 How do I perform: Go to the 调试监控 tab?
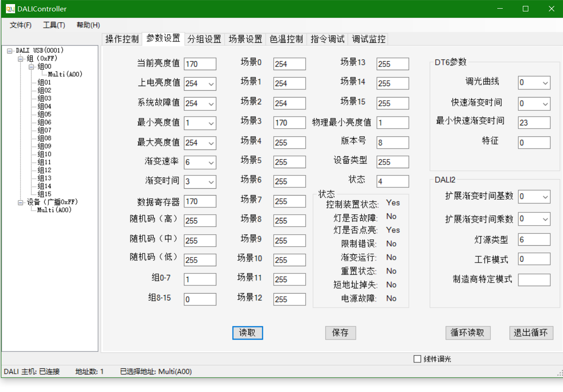click(368, 39)
